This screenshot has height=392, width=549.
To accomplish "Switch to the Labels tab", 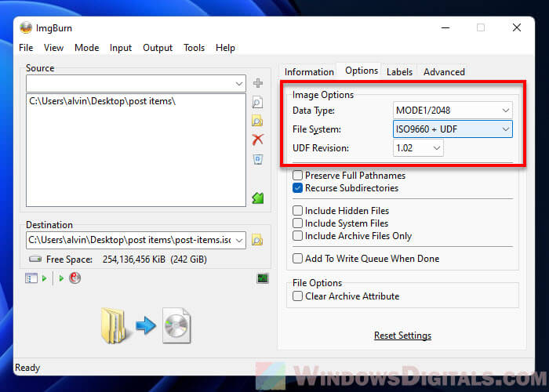I will 399,72.
